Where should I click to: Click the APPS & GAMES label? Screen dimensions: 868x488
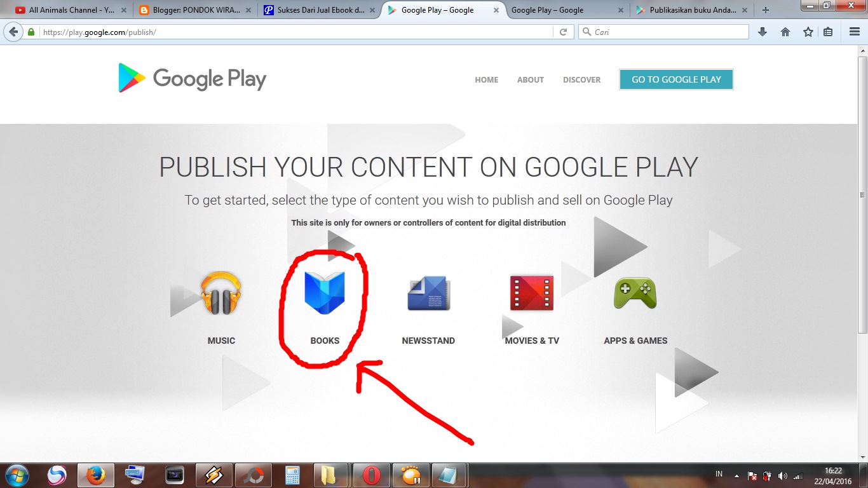pos(635,341)
